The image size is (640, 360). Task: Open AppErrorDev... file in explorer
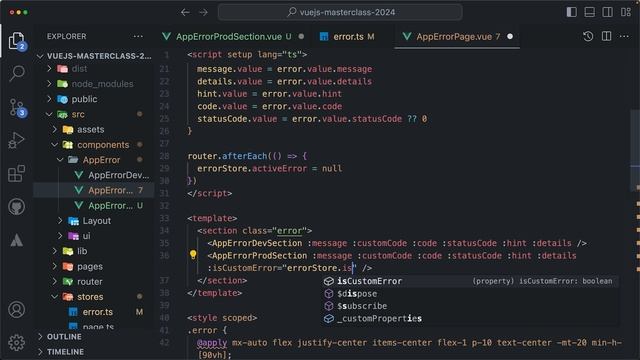tap(94, 175)
